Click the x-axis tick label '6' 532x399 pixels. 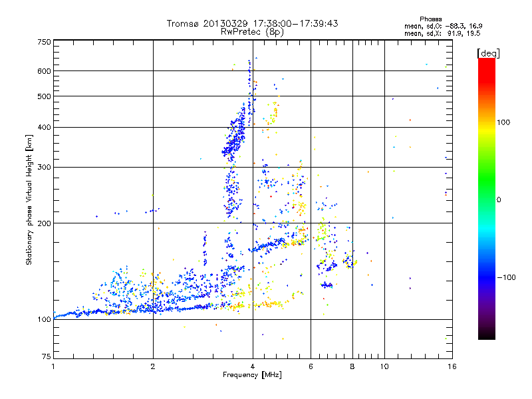311,366
